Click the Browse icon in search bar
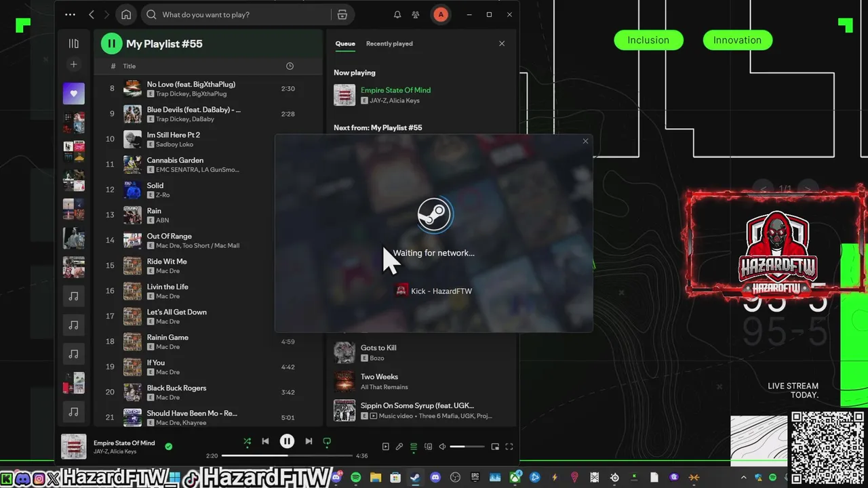 [x=342, y=14]
